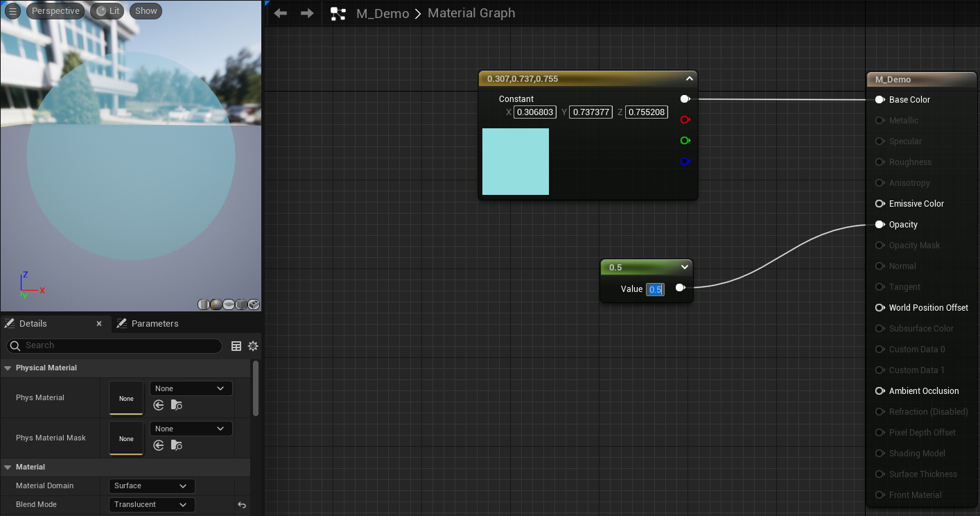Click M_Demo in the breadcrumb
Screen dimensions: 980x516
point(382,14)
